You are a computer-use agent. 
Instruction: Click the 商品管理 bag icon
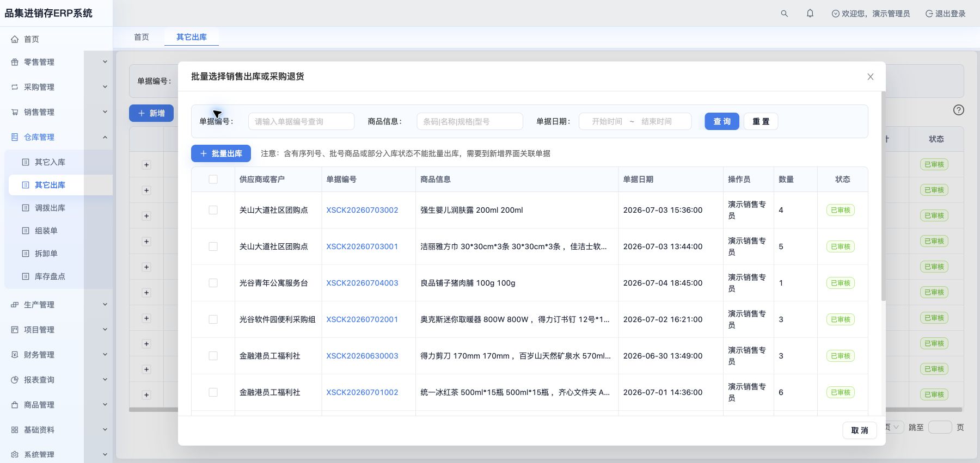tap(15, 405)
